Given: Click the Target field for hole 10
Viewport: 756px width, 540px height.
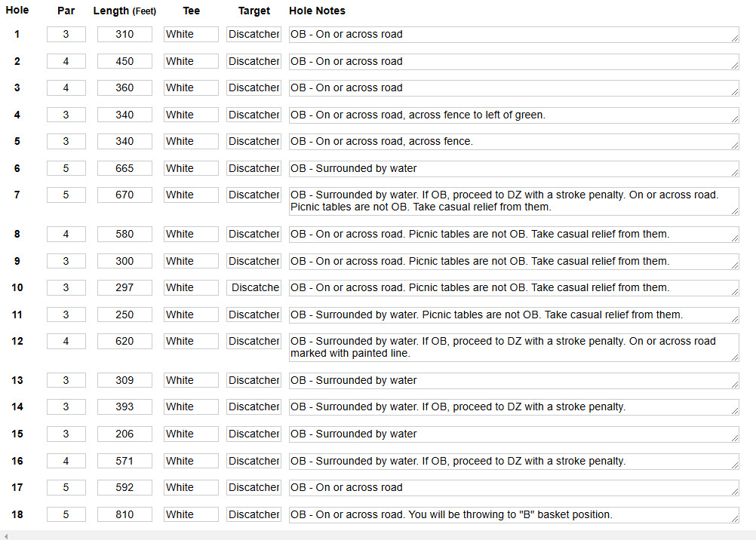Looking at the screenshot, I should (x=254, y=287).
